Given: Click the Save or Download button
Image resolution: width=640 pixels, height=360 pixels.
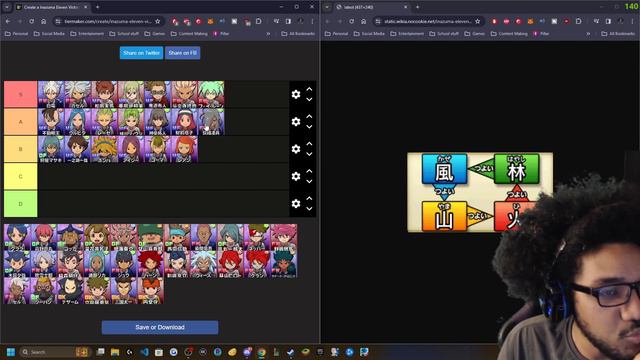Looking at the screenshot, I should coord(160,327).
